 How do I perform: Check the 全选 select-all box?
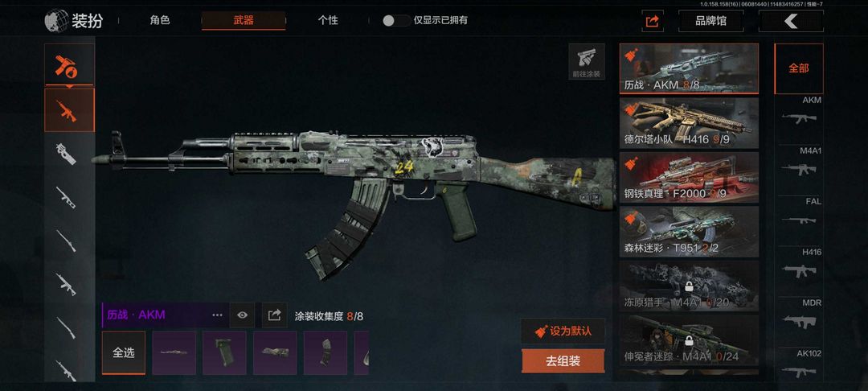pyautogui.click(x=124, y=353)
